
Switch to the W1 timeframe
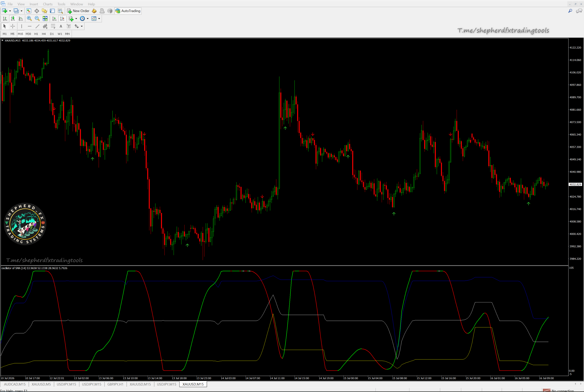[x=60, y=34]
